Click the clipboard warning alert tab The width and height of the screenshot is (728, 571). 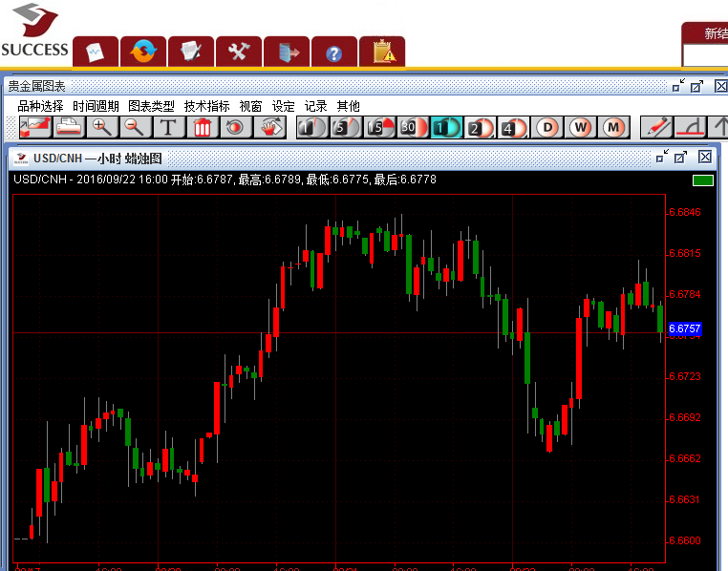[x=383, y=52]
